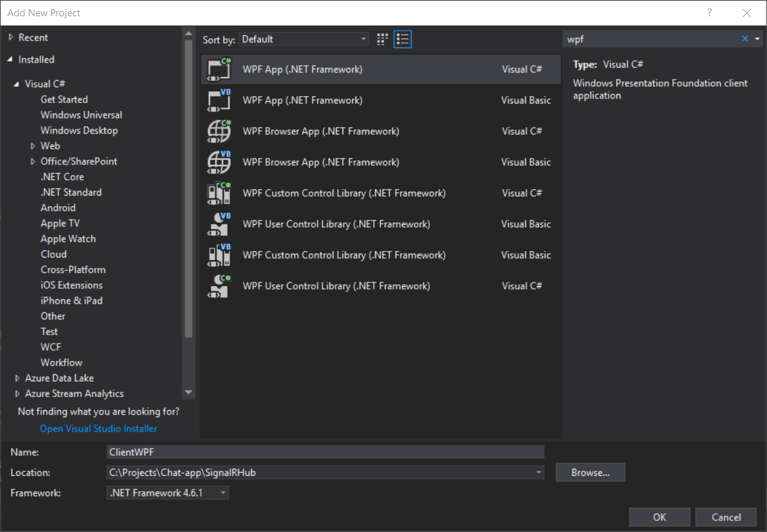Select iOS Extensions category

[x=72, y=285]
